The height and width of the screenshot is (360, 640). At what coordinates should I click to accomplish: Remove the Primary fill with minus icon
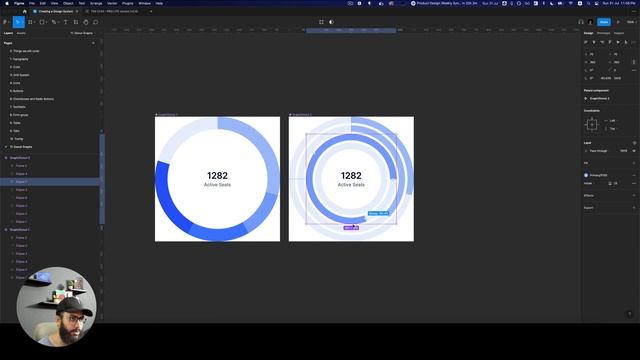[x=634, y=175]
